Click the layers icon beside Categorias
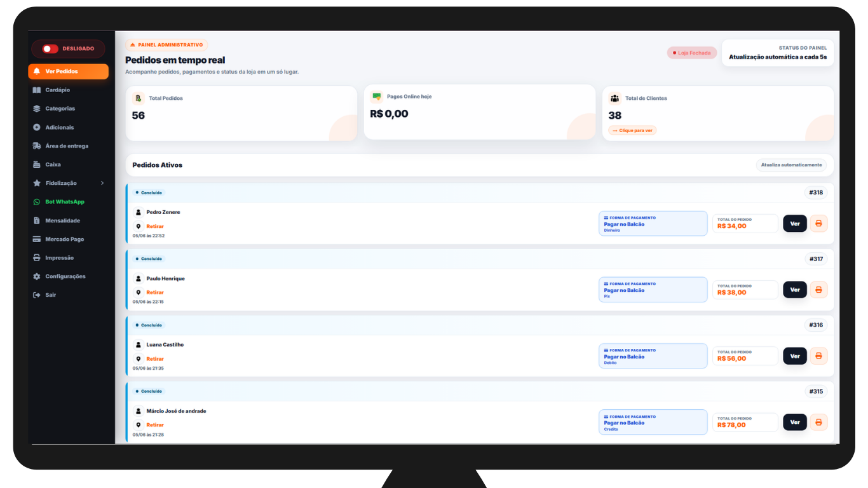 (x=37, y=109)
